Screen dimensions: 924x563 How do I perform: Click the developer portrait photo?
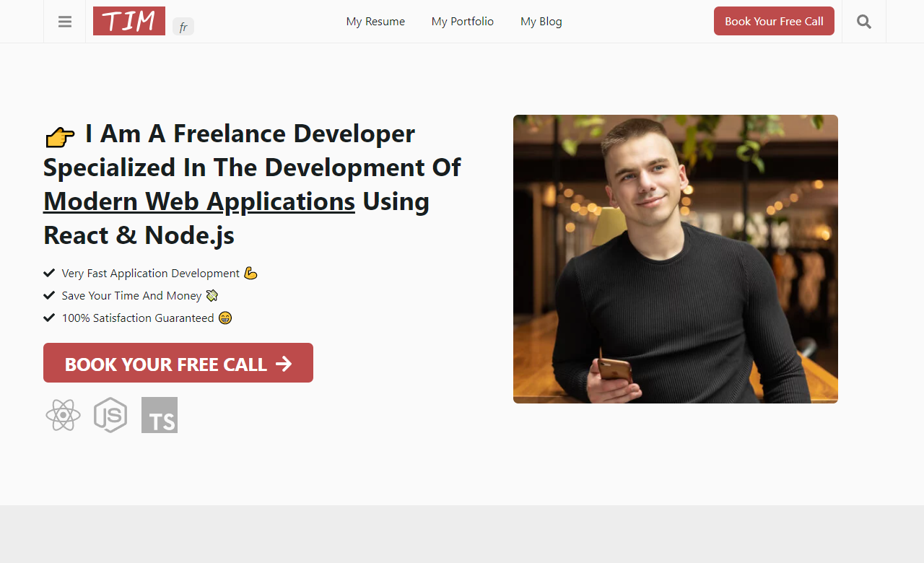pyautogui.click(x=676, y=259)
